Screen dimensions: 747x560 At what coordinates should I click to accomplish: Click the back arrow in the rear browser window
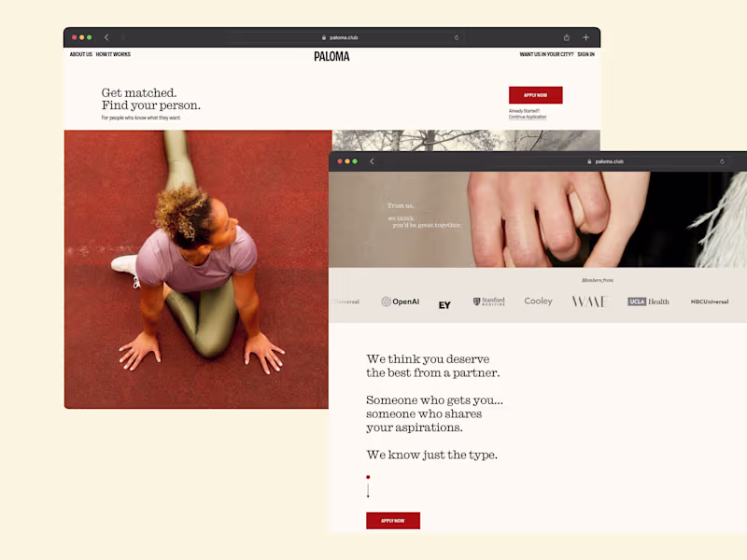(x=106, y=37)
